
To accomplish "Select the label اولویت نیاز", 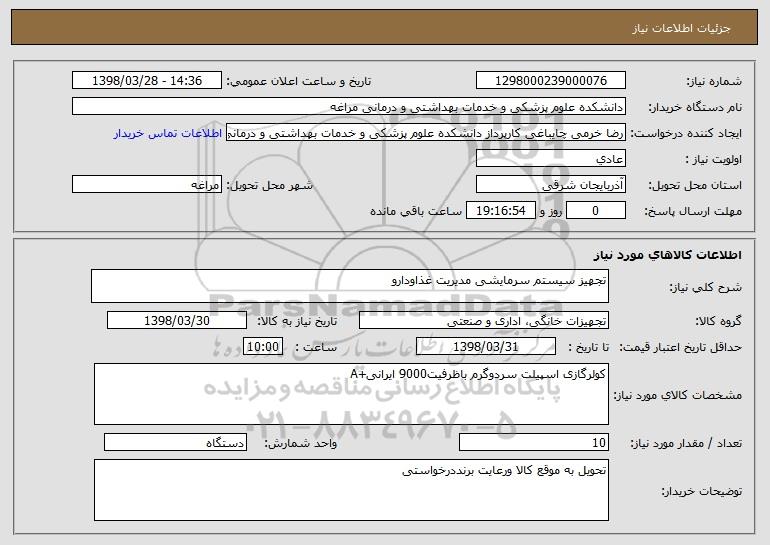I will [714, 160].
